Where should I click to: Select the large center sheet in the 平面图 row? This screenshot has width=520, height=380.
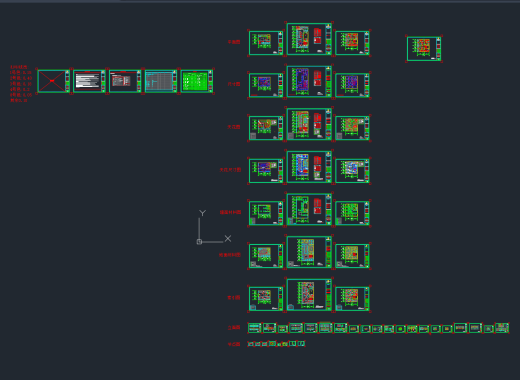click(x=309, y=39)
